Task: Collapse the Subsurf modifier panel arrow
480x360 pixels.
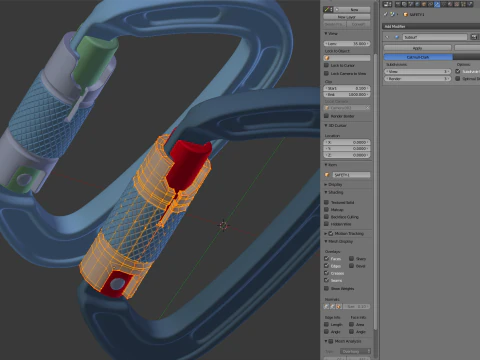Action: pyautogui.click(x=387, y=37)
